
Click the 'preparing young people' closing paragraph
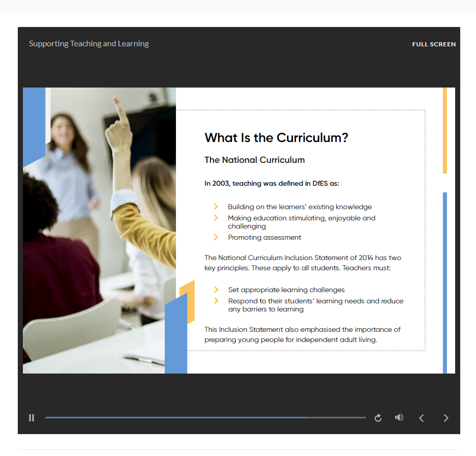(x=302, y=334)
